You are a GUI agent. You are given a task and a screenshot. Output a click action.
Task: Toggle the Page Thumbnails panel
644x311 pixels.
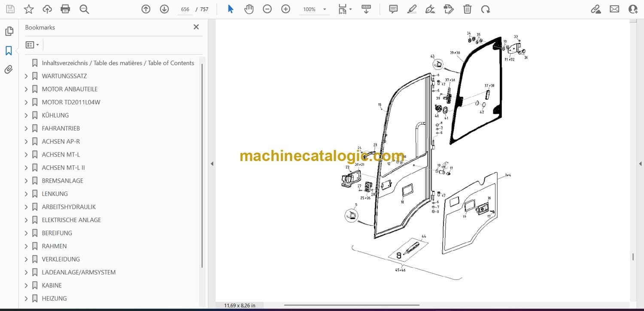point(9,31)
